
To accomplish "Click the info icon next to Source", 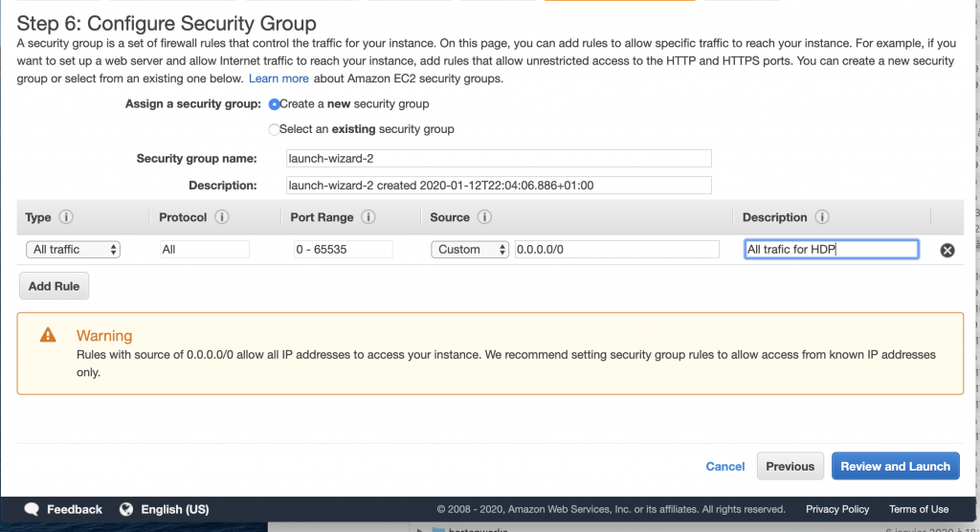I will coord(484,217).
